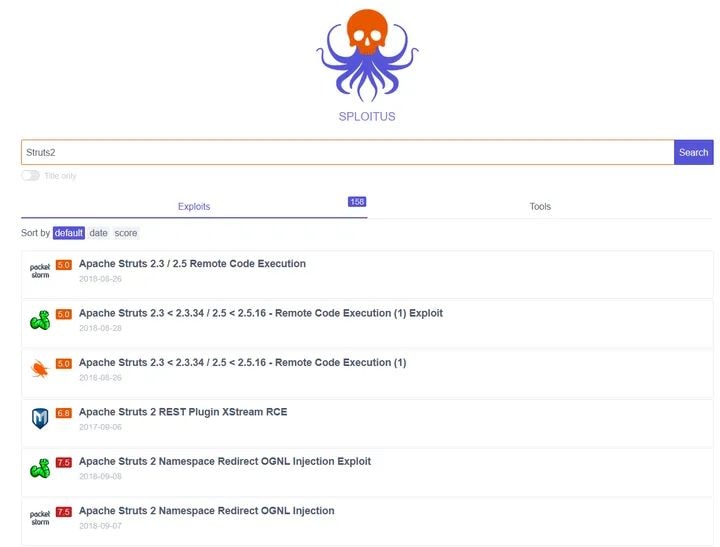This screenshot has height=547, width=720.
Task: Click green worm icon beside Remote Code Execution (1) Exploit
Action: tap(40, 320)
